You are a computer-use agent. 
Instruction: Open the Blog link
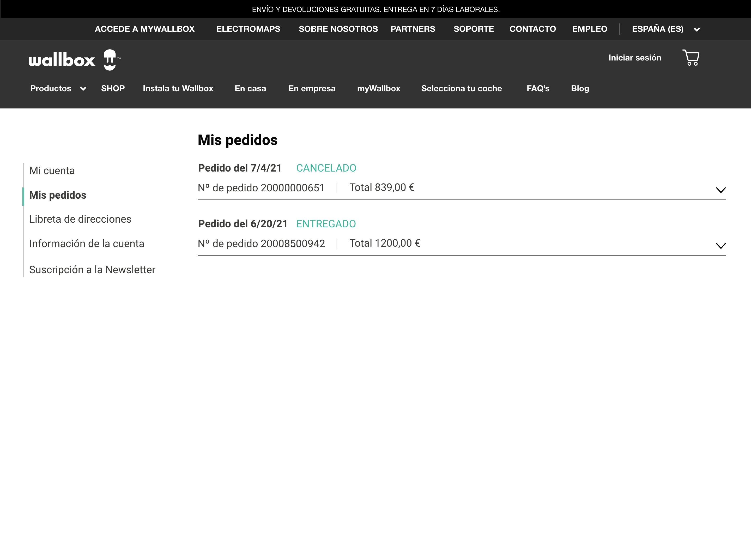(580, 88)
